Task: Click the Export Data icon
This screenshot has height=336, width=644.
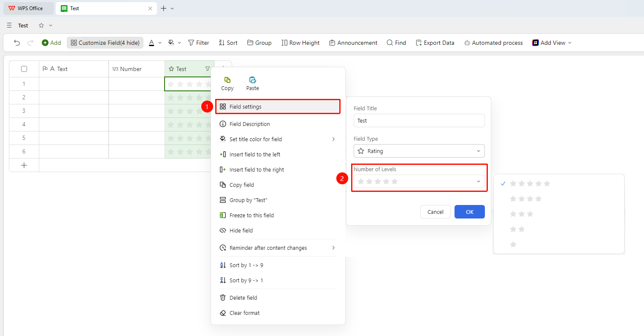Action: click(419, 43)
